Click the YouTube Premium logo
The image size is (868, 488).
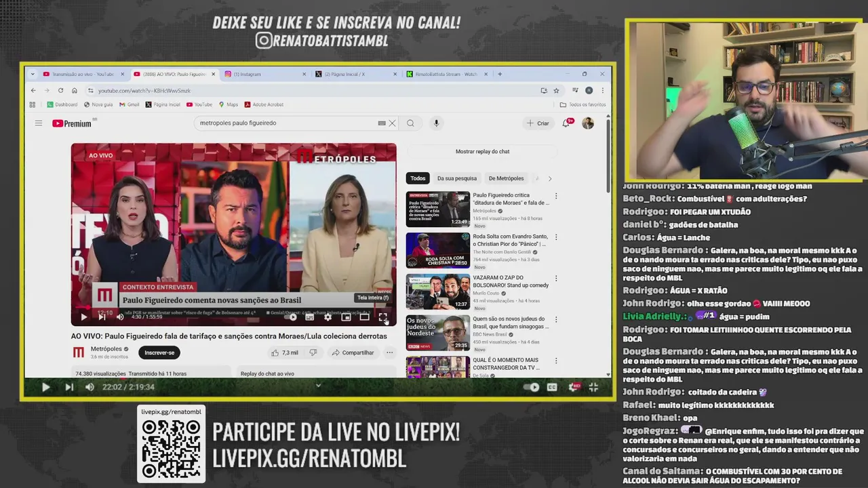coord(72,123)
